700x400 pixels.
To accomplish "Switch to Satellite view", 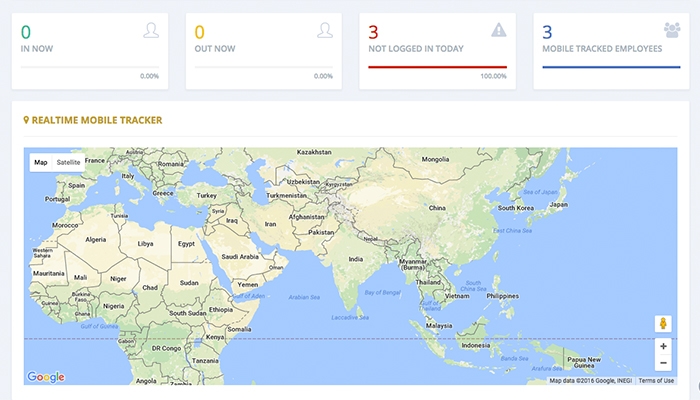I will [x=69, y=162].
